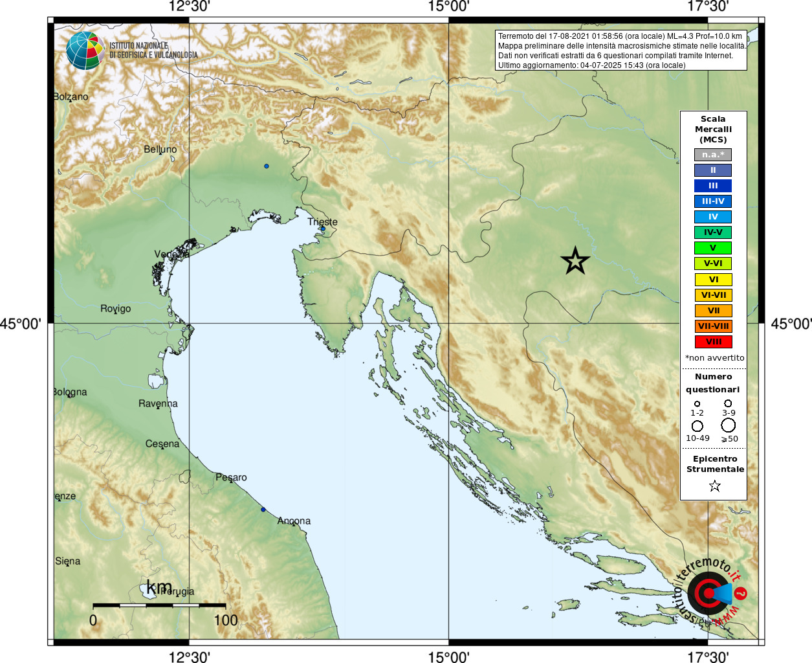Click the epicenter star on the map
This screenshot has width=812, height=663.
[x=575, y=261]
